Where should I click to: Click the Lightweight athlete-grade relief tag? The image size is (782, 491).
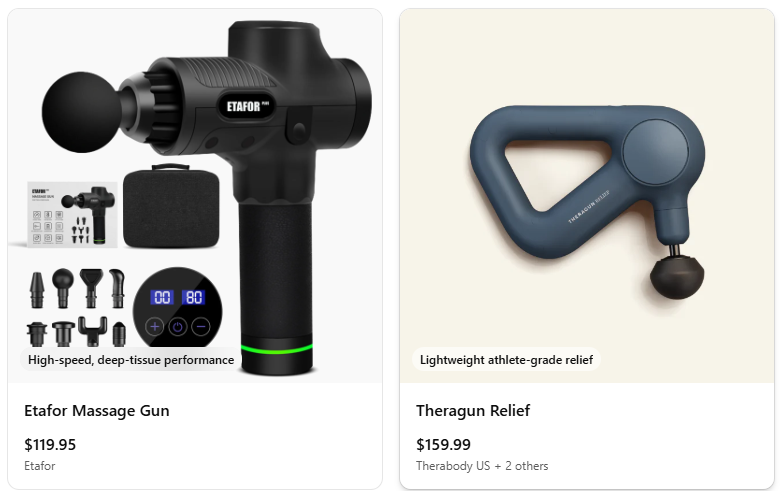coord(506,360)
